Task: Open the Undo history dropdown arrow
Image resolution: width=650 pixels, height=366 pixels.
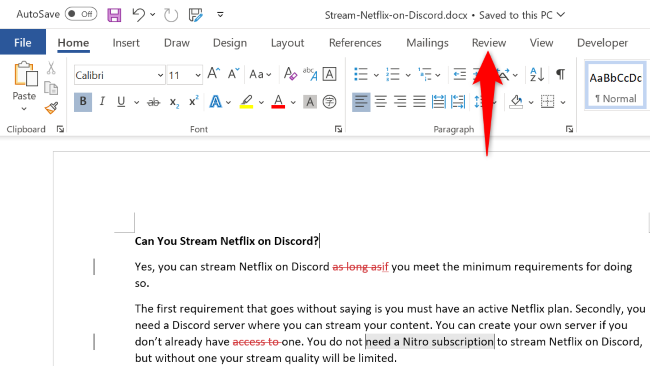Action: (x=153, y=15)
